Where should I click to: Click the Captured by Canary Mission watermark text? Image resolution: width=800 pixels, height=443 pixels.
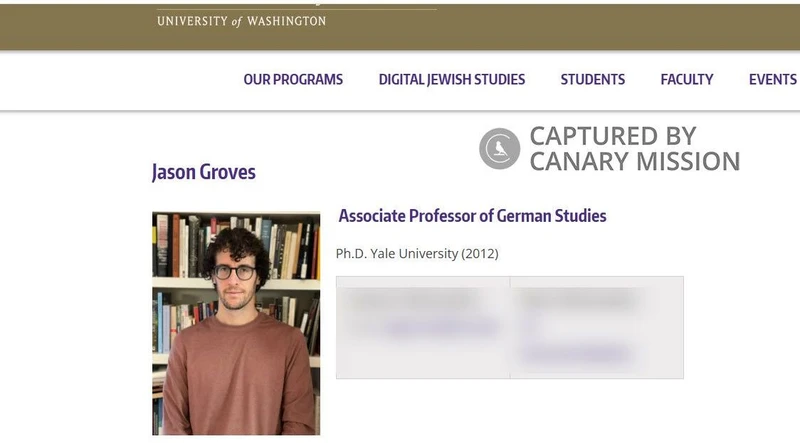(634, 149)
